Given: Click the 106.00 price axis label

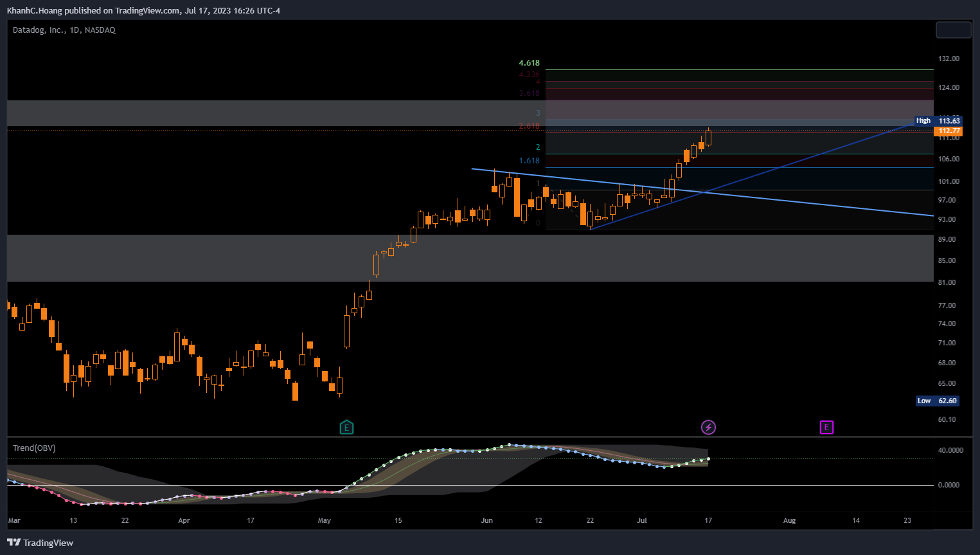Looking at the screenshot, I should click(949, 159).
